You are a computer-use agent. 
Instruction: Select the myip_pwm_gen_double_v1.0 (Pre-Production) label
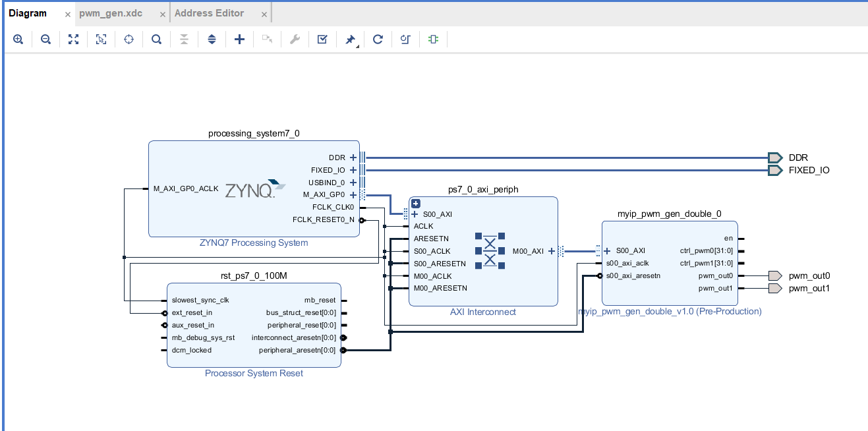(670, 311)
